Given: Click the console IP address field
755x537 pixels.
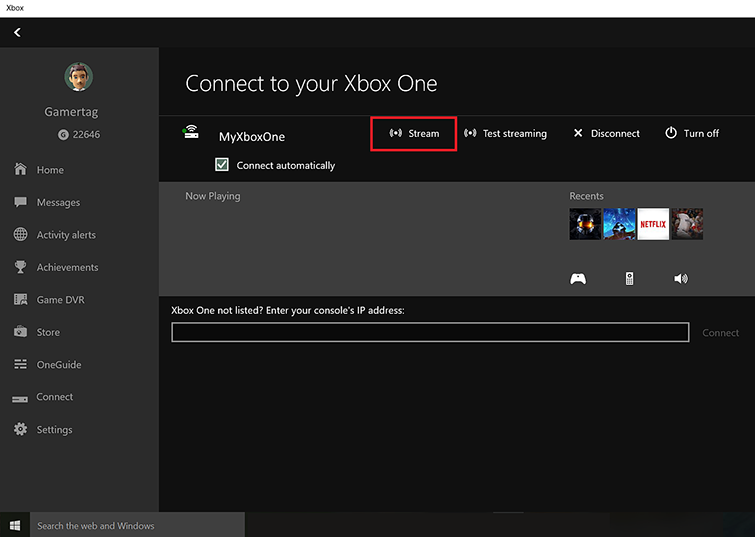Looking at the screenshot, I should click(430, 333).
